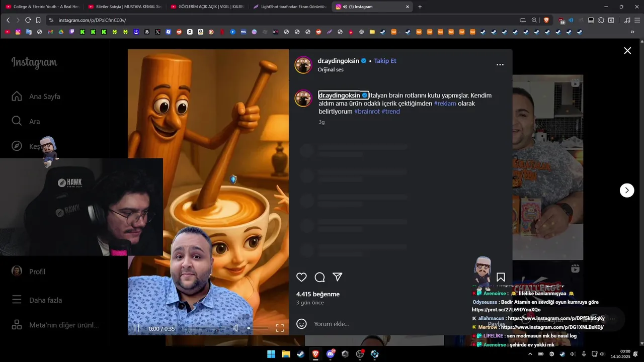Open the browser hamburger menu
Image resolution: width=644 pixels, height=362 pixels.
[637, 20]
